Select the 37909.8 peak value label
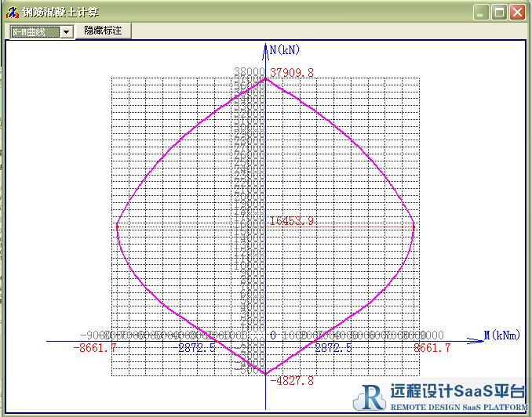The image size is (532, 417). pyautogui.click(x=292, y=73)
